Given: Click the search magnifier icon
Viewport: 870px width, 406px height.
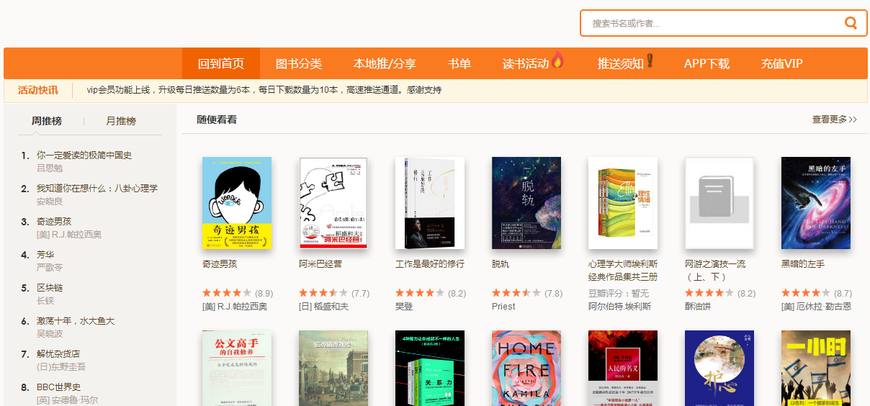Looking at the screenshot, I should coord(850,23).
